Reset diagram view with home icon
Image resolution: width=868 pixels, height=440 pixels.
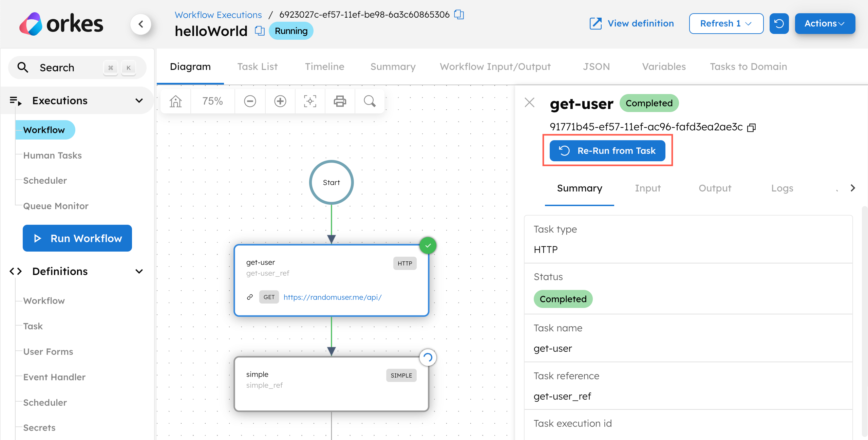click(175, 101)
